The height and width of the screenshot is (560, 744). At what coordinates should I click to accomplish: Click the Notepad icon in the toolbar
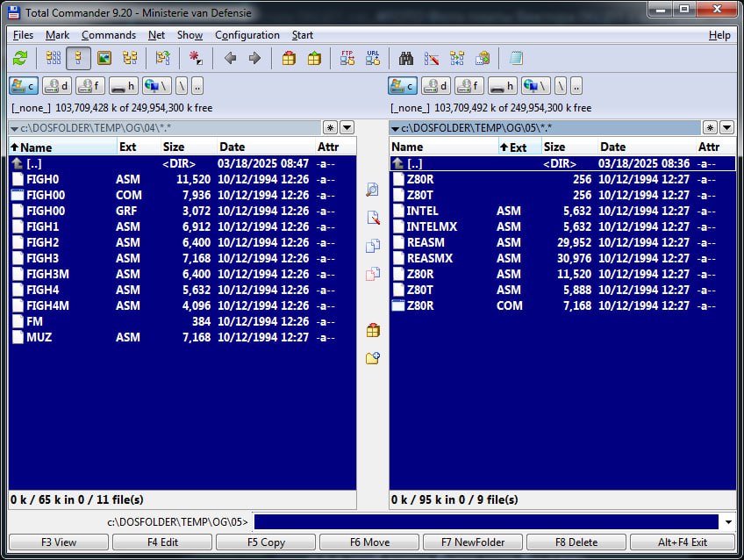[x=516, y=59]
